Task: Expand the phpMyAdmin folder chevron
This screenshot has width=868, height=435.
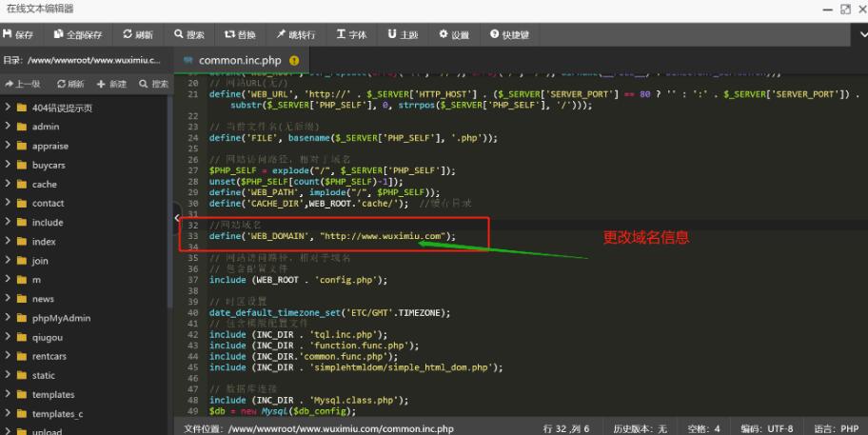Action: tap(8, 318)
